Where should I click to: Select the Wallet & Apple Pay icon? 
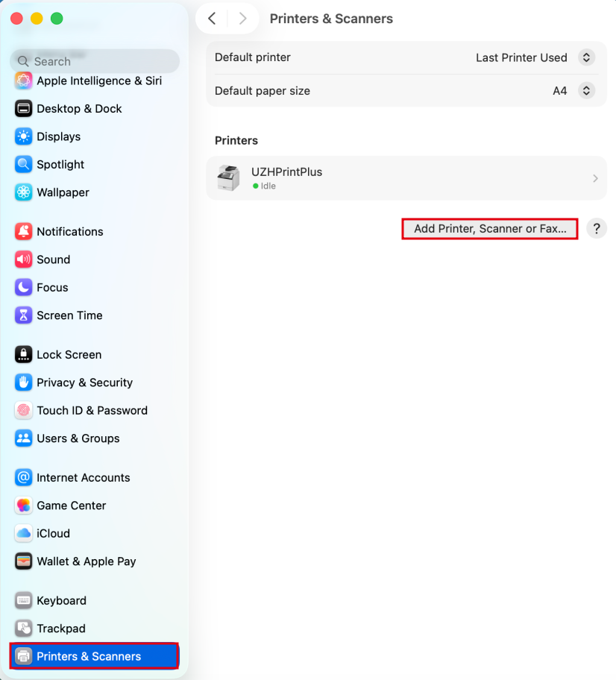(x=24, y=561)
